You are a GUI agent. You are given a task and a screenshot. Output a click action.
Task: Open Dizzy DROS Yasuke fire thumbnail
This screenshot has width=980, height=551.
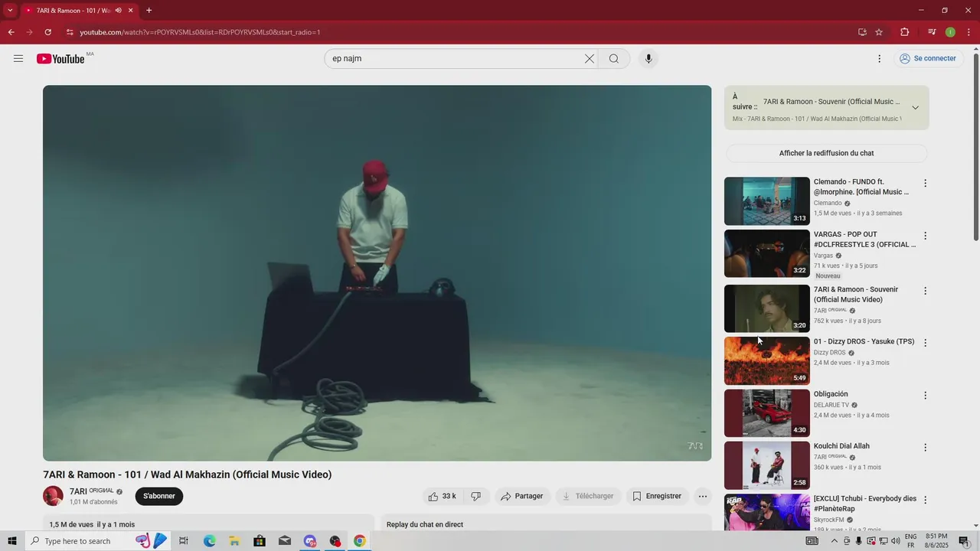766,361
